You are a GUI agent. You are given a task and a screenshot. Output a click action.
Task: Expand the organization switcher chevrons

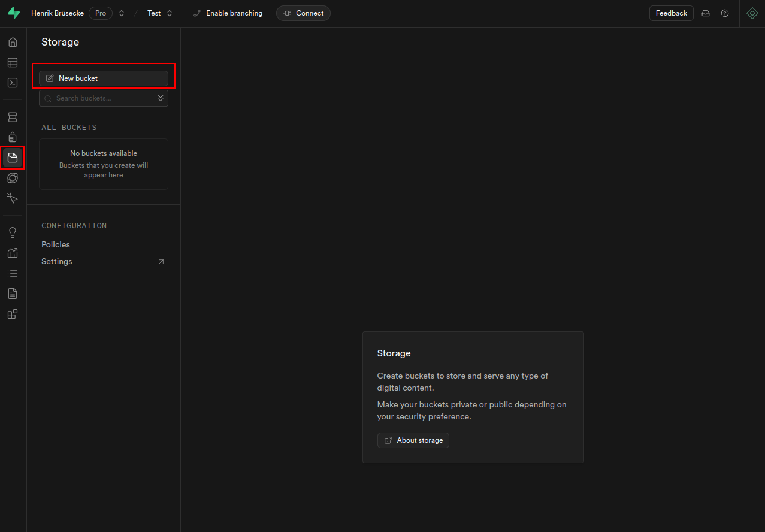122,13
